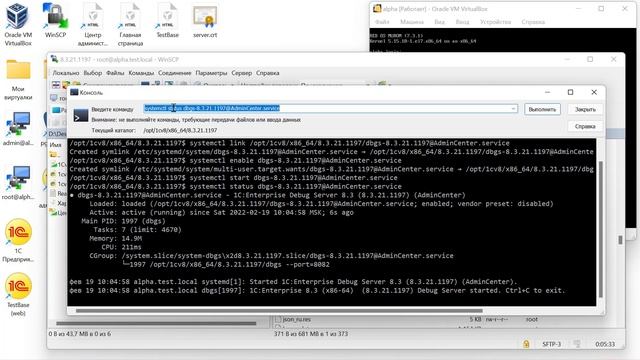This screenshot has height=360, width=640.
Task: Click the current directory path /opt/1cv8/x86_64/8.3.21.1197
Action: (180, 130)
